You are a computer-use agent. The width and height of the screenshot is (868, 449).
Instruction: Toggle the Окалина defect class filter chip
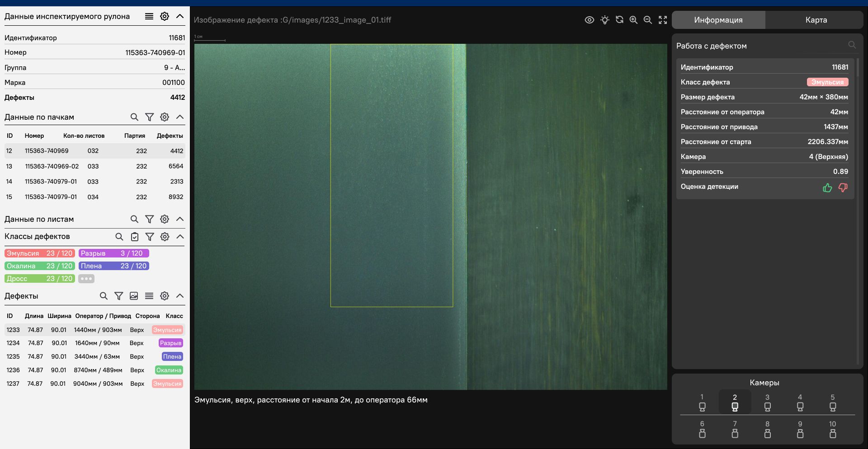pos(40,266)
